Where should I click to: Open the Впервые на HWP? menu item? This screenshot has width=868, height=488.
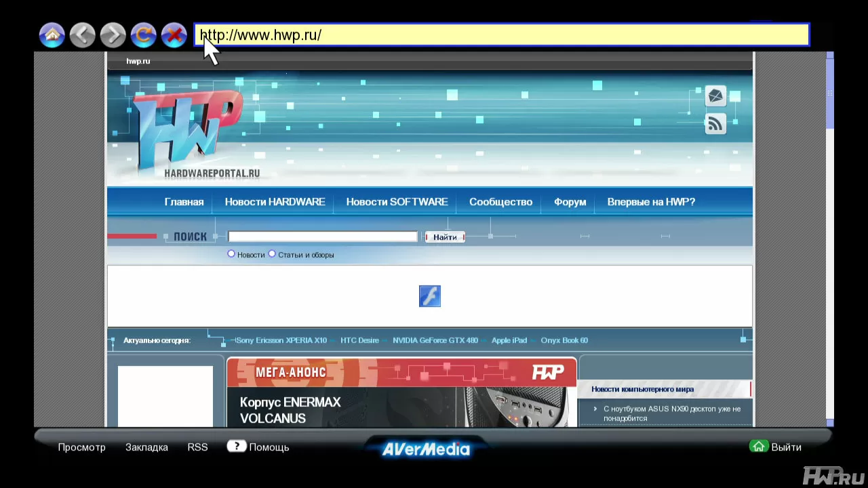[651, 202]
